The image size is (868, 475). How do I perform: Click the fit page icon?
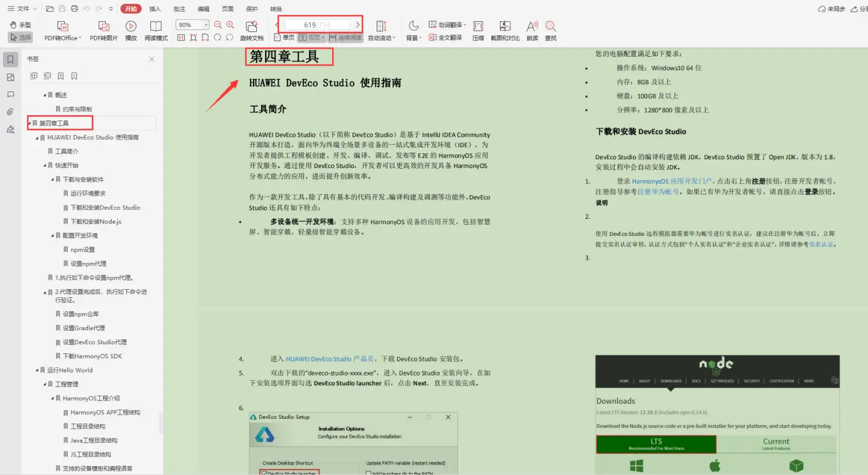click(x=193, y=38)
